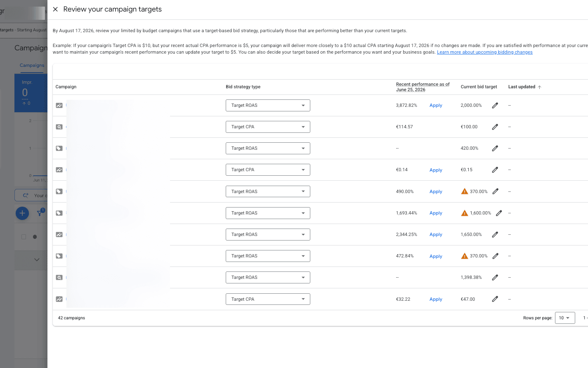588x368 pixels.
Task: Edit the 1,398.38% bid target pencil
Action: (495, 277)
